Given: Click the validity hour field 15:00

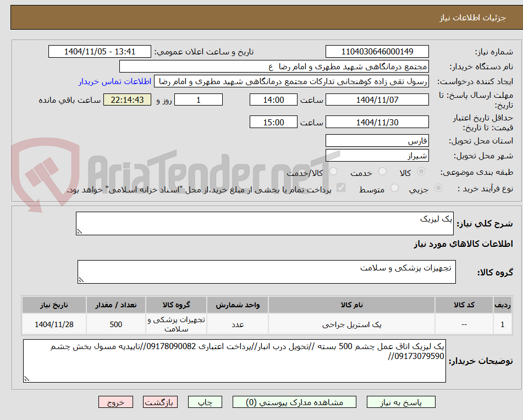Looking at the screenshot, I should 273,122.
